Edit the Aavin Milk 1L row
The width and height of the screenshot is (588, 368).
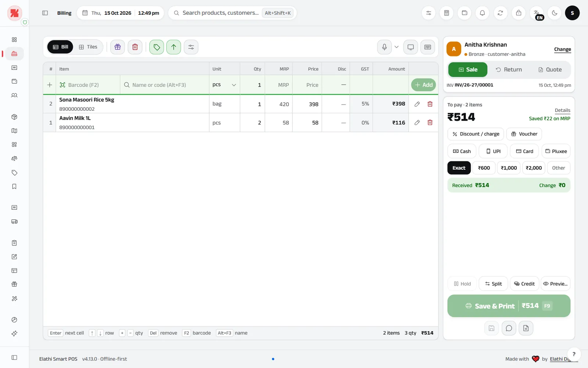(x=417, y=123)
